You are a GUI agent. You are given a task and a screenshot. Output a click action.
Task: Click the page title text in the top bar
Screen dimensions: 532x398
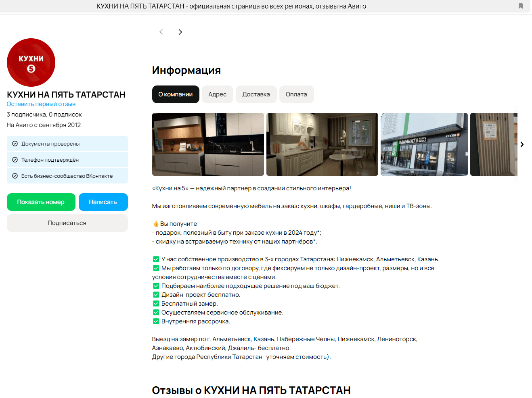tap(231, 6)
